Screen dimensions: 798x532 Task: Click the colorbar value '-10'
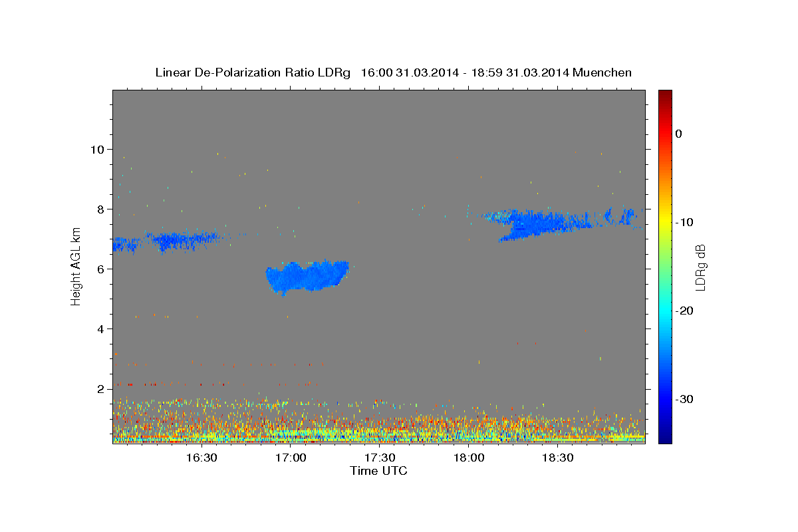coord(685,222)
